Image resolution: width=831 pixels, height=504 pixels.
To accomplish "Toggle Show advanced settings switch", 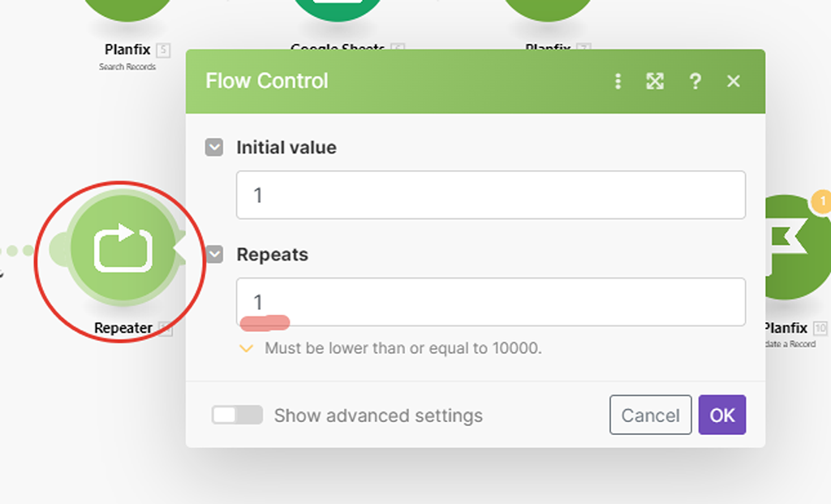I will 237,415.
